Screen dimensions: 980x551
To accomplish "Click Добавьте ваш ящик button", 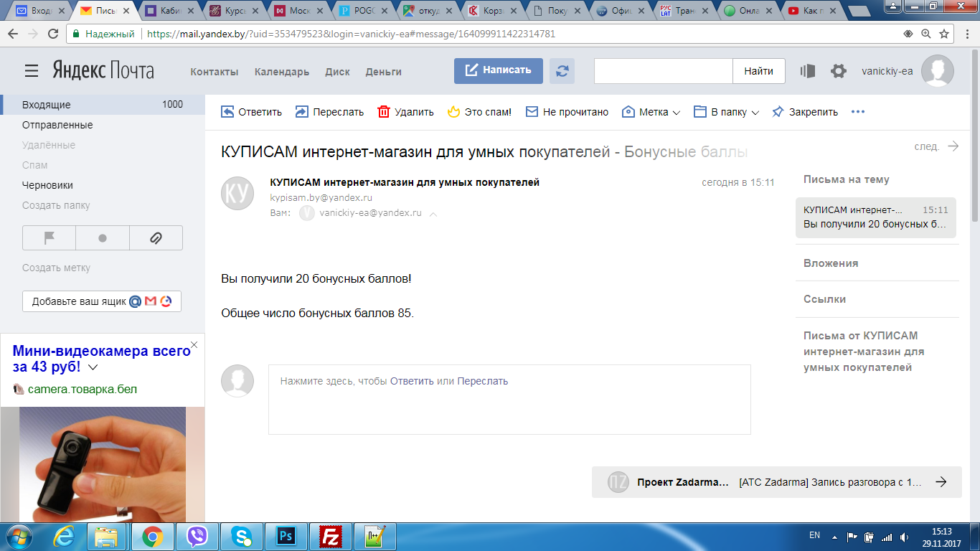I will [x=102, y=301].
